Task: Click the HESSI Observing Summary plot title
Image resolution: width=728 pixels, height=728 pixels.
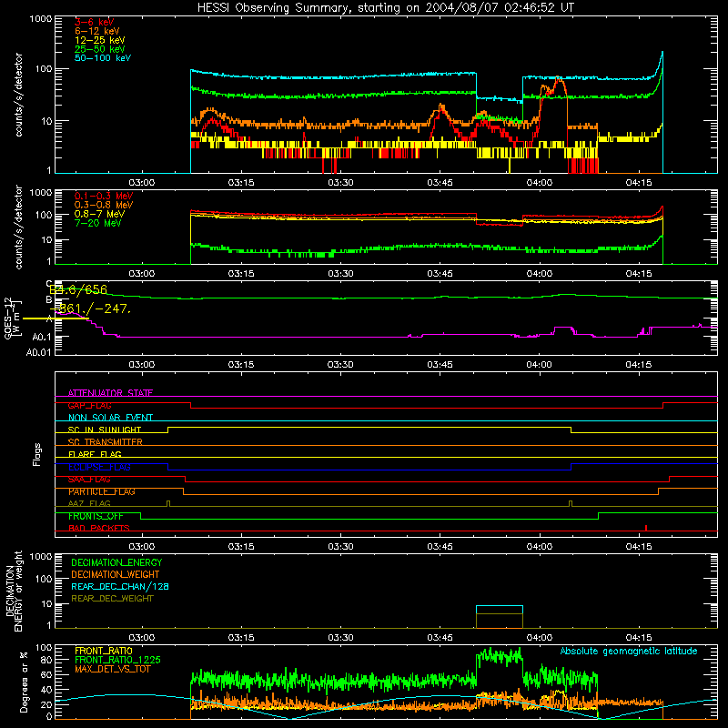Action: (386, 7)
